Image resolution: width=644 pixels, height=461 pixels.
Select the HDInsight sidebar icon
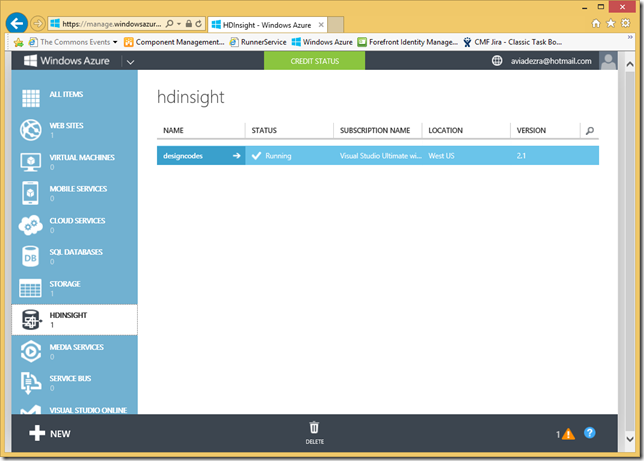point(31,320)
